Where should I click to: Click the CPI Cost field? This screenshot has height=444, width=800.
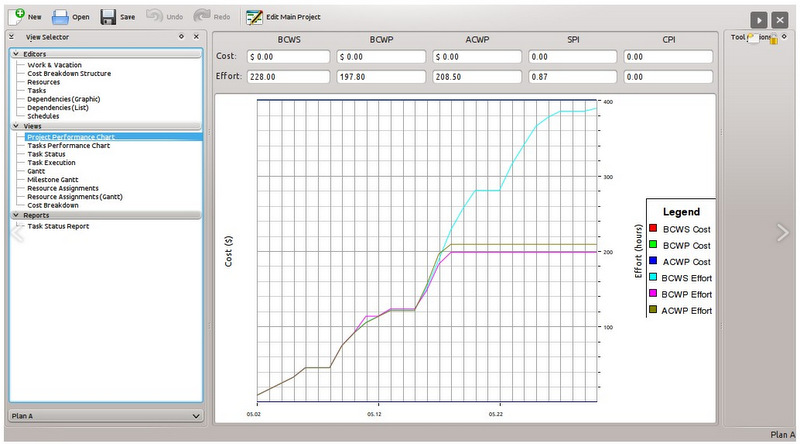[668, 57]
